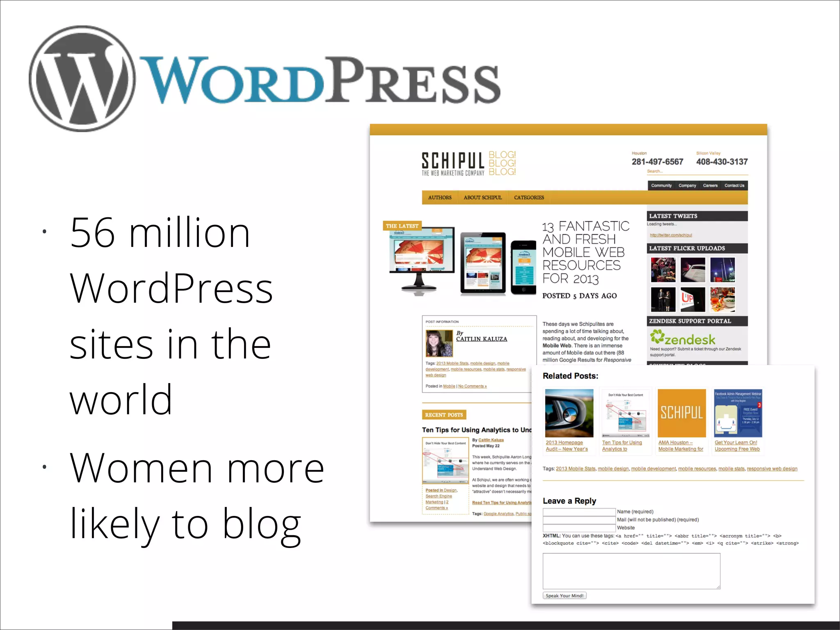
Task: Click the zendesk logo in sidebar
Action: point(682,338)
